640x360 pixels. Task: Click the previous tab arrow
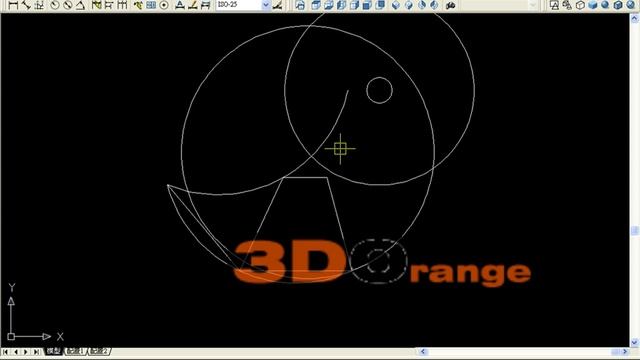click(x=16, y=351)
